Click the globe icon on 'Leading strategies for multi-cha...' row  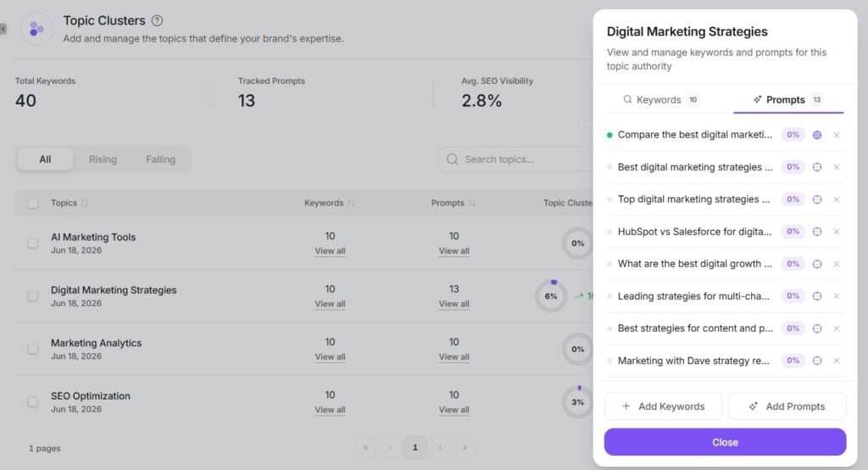817,296
